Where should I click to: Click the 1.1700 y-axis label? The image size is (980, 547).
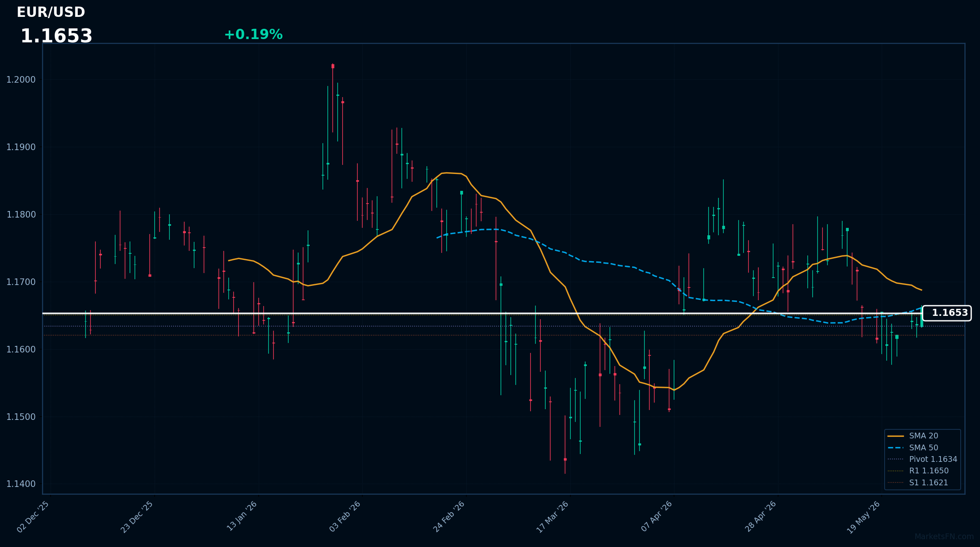tap(21, 282)
